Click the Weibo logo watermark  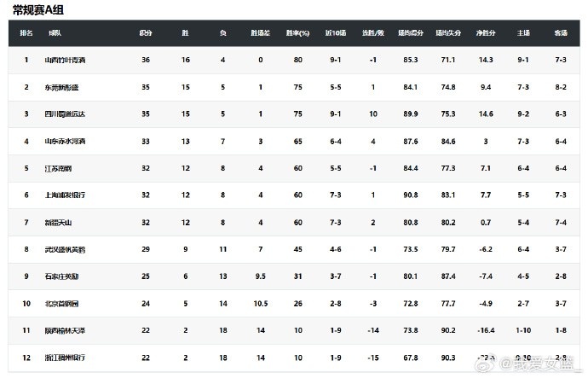(x=497, y=363)
